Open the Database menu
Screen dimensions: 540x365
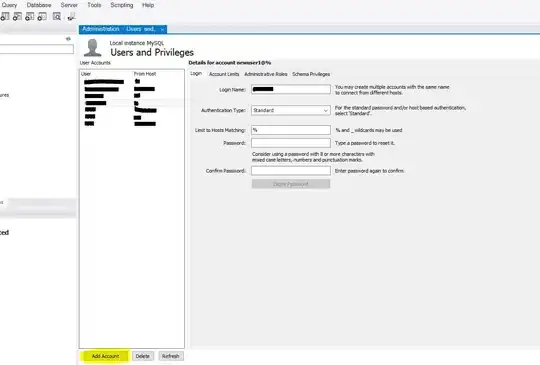coord(39,5)
